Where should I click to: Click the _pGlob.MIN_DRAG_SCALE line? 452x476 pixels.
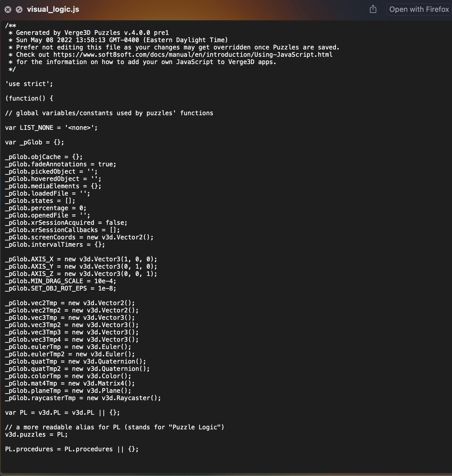pos(60,281)
